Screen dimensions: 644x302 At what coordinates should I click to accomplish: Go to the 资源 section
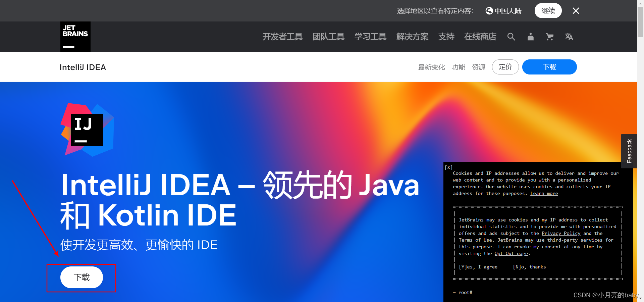478,67
